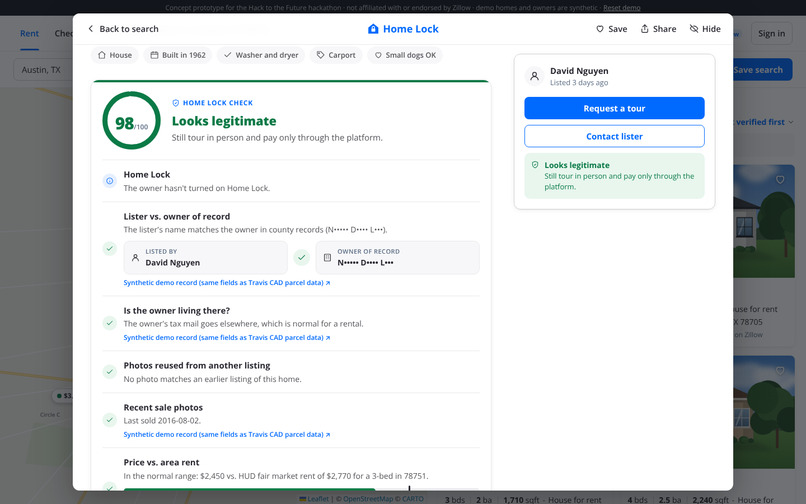Image resolution: width=806 pixels, height=504 pixels.
Task: Click the checkmark between lister and owner boxes
Action: click(x=302, y=257)
